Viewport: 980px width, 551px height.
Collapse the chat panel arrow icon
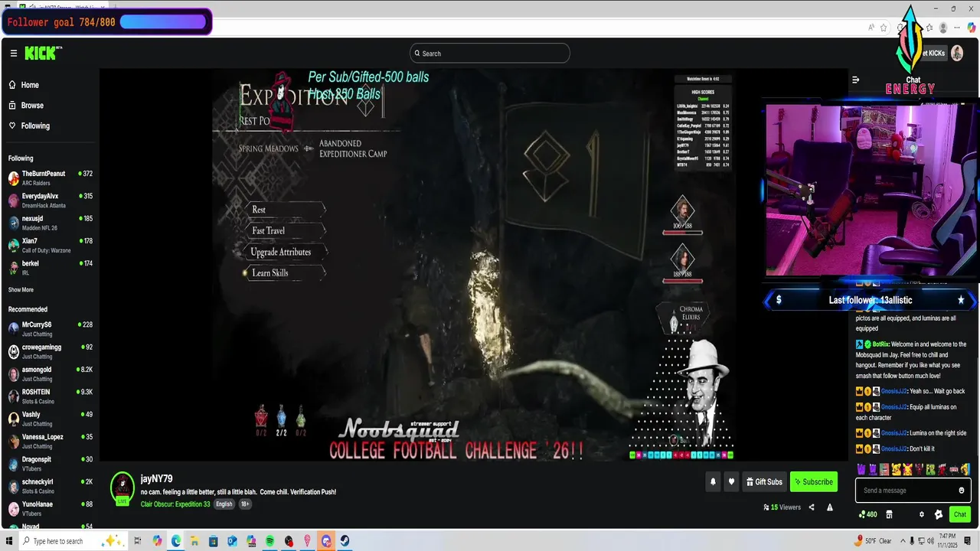click(x=856, y=80)
